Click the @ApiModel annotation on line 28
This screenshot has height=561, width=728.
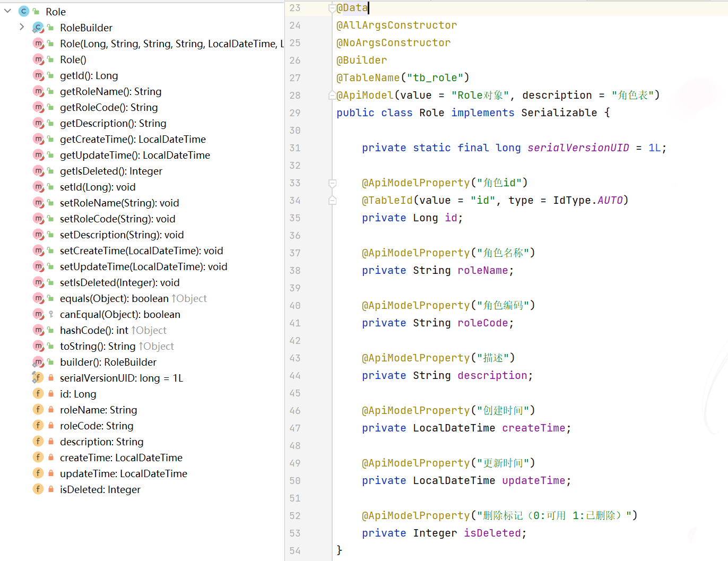pyautogui.click(x=365, y=95)
